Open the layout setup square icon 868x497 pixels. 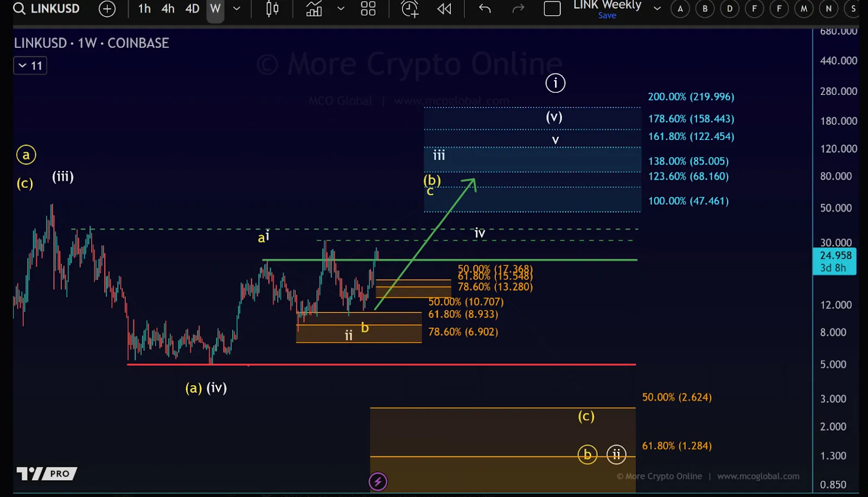[552, 9]
